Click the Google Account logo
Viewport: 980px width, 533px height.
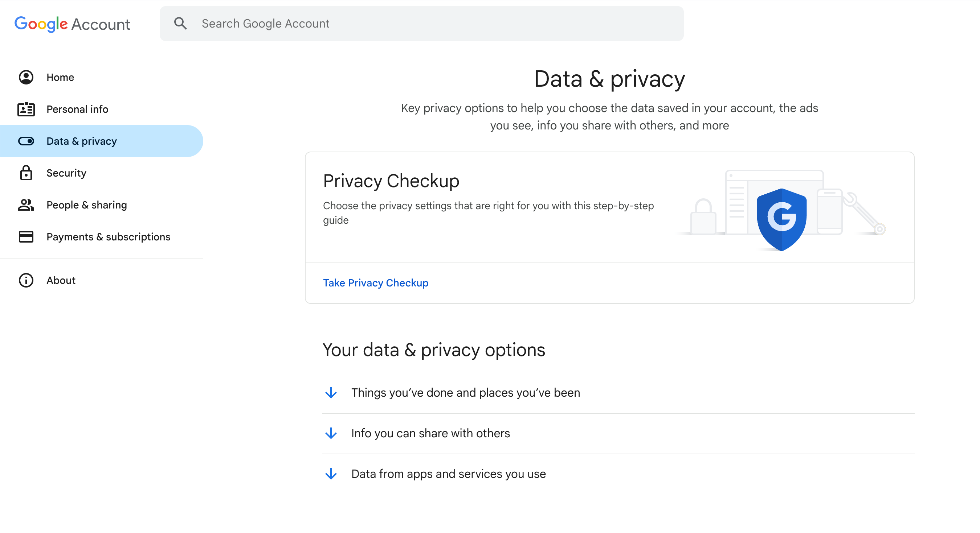72,24
